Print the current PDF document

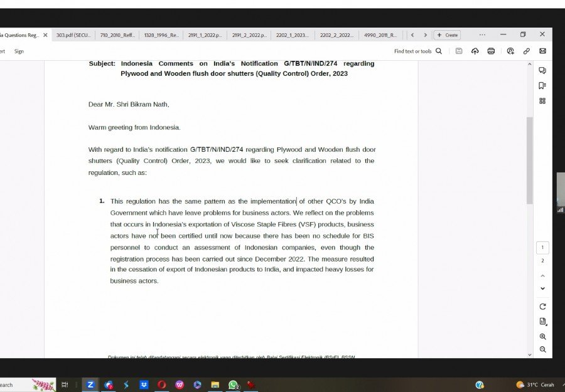coord(491,51)
